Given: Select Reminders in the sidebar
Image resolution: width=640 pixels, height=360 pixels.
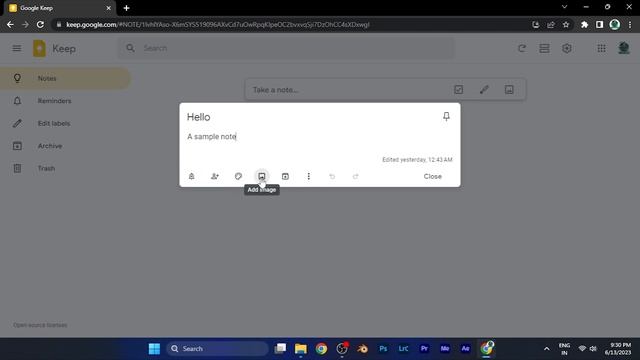Looking at the screenshot, I should click(x=65, y=101).
